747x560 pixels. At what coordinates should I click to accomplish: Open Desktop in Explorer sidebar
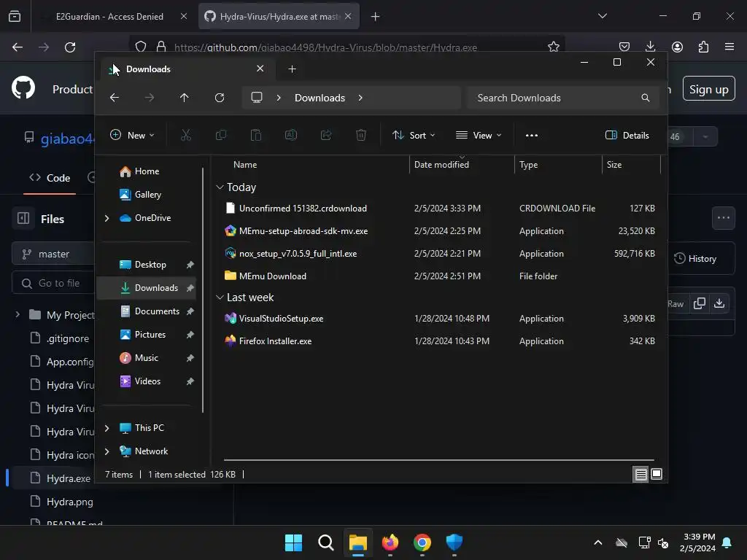pyautogui.click(x=150, y=265)
